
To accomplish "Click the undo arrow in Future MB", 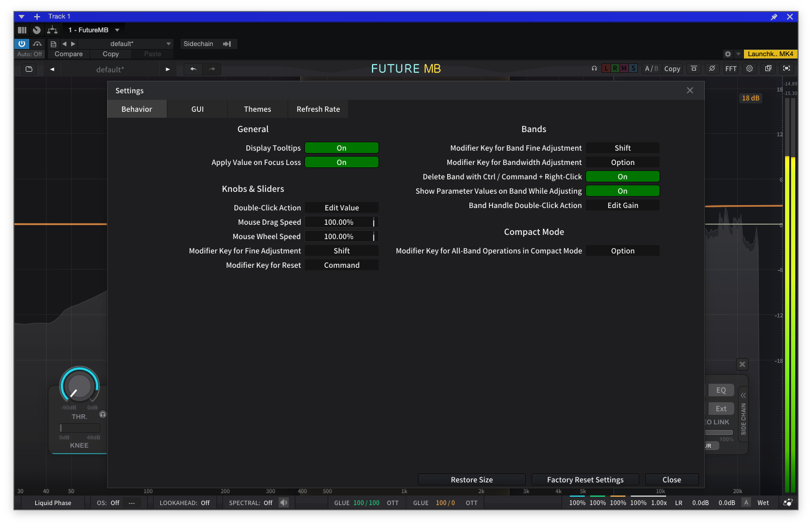I will pyautogui.click(x=193, y=69).
